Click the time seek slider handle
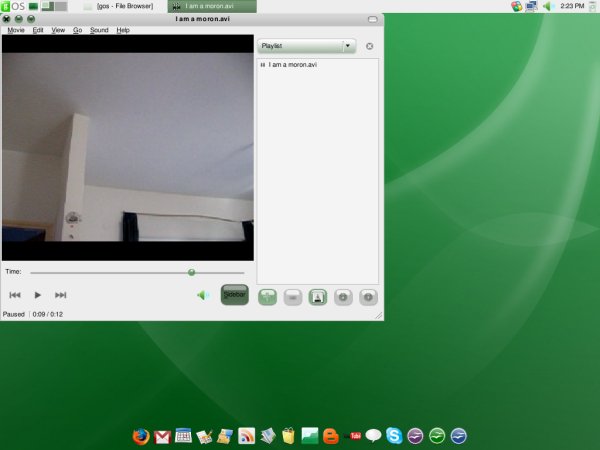The image size is (600, 450). 191,272
